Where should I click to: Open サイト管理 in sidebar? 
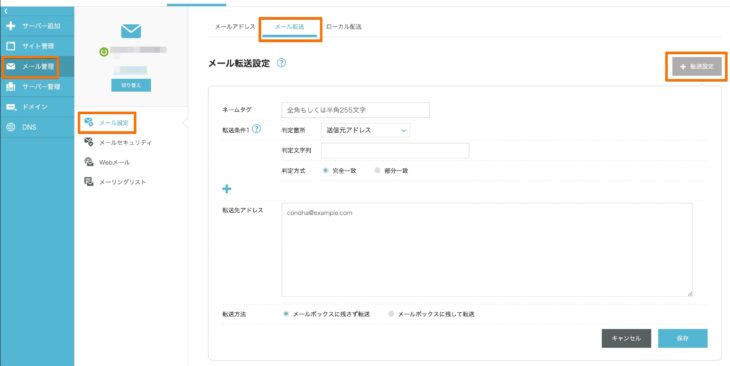point(37,46)
